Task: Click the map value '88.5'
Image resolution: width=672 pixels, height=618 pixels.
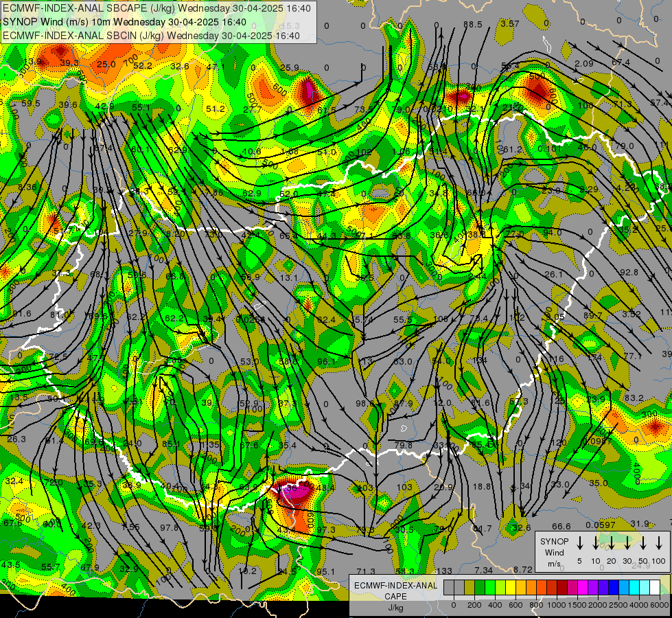Action: [473, 25]
